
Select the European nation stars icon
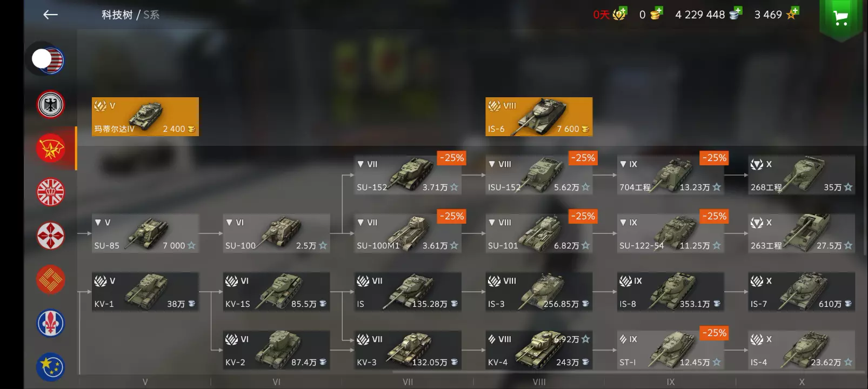point(50,367)
